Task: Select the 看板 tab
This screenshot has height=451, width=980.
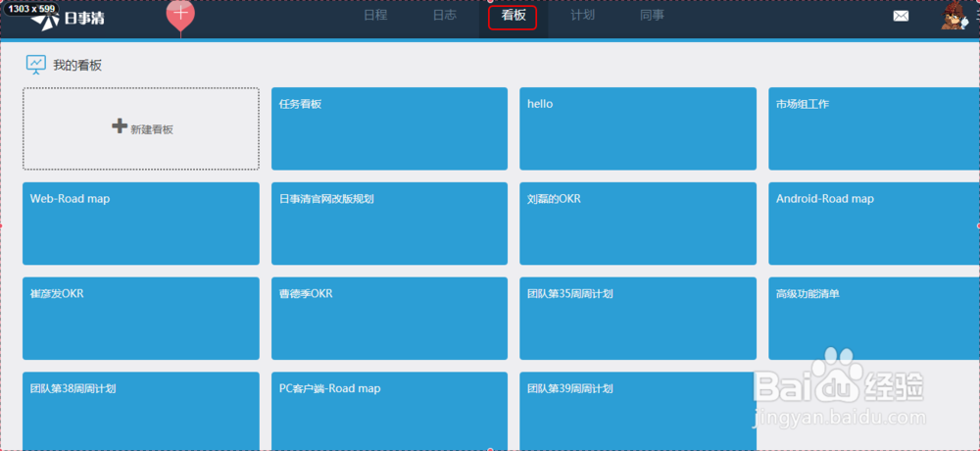Action: (514, 17)
